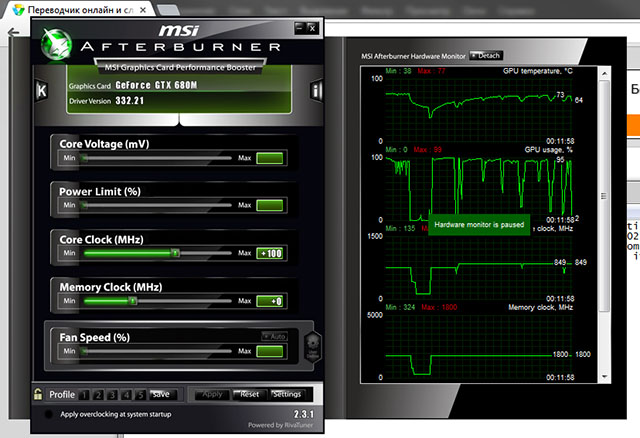
Task: Select profile slot 2
Action: pos(98,395)
